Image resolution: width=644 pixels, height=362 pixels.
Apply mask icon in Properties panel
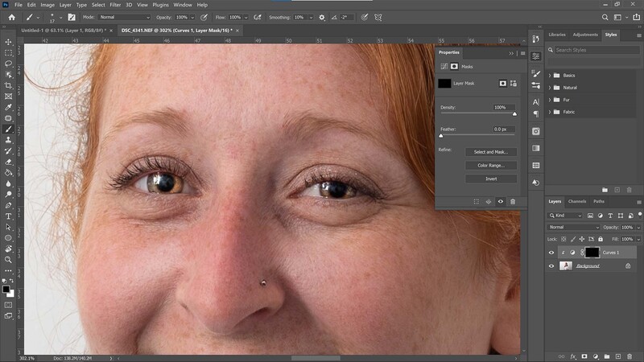[x=489, y=202]
